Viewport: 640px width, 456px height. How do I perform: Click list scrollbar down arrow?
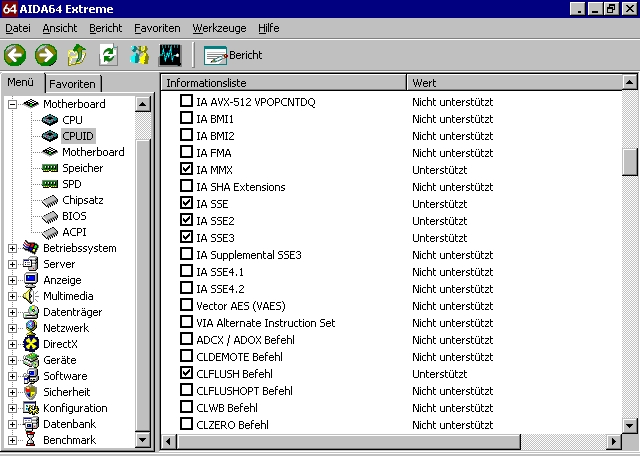click(630, 426)
